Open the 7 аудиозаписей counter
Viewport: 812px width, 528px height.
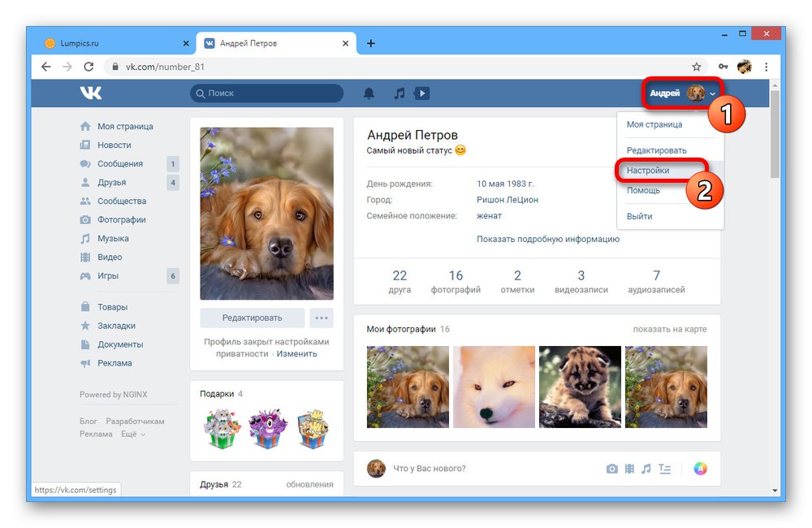point(656,281)
